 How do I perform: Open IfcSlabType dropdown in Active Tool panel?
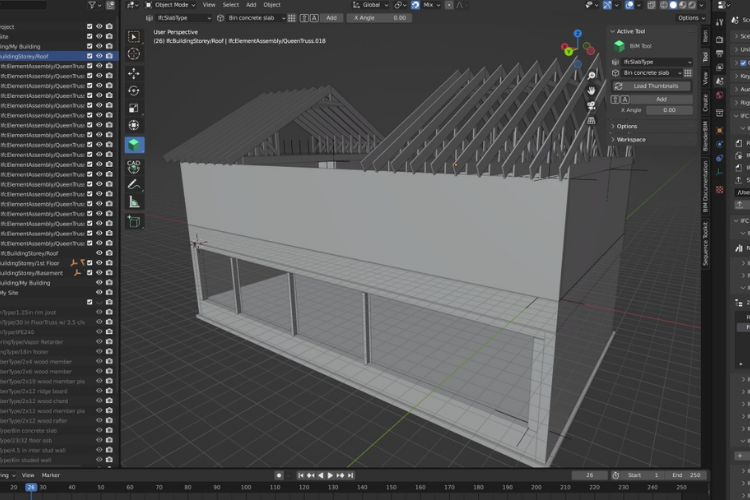656,62
